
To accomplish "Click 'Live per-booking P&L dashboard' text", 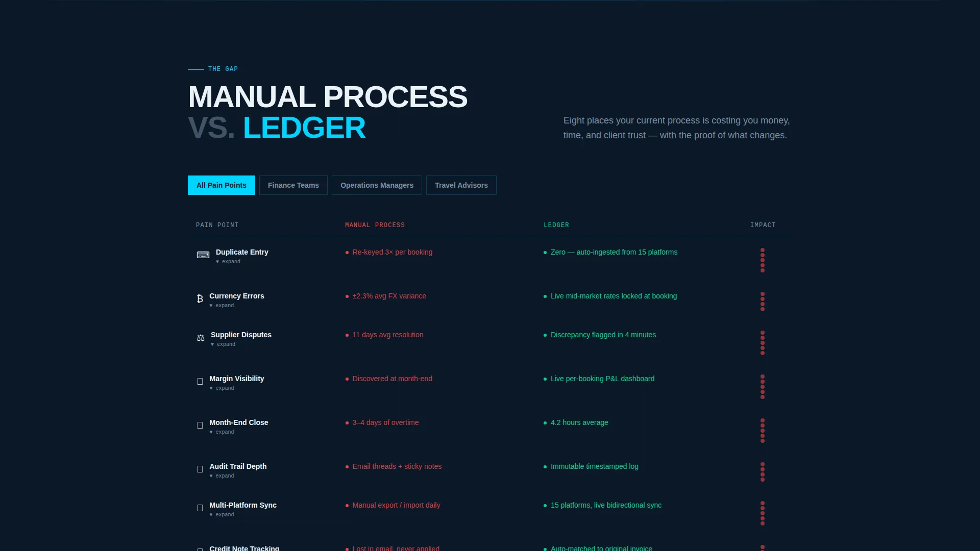I will tap(602, 379).
